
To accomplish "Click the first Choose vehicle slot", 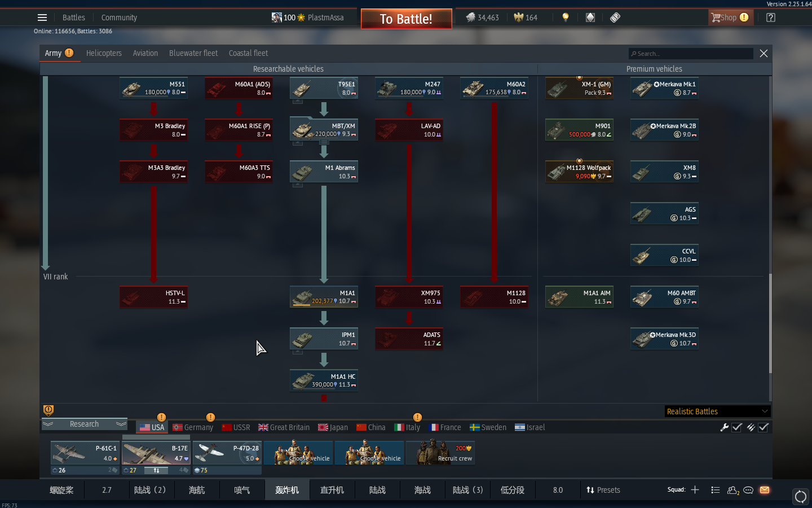I will (x=298, y=453).
